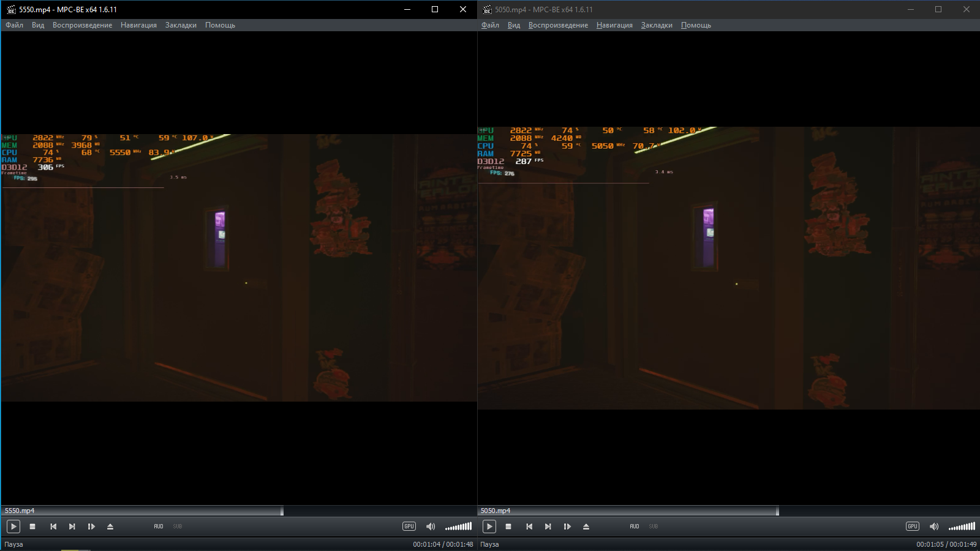Screen dimensions: 980x551
Task: Open AUD audio track selector in 5550.mp4 window
Action: click(159, 527)
